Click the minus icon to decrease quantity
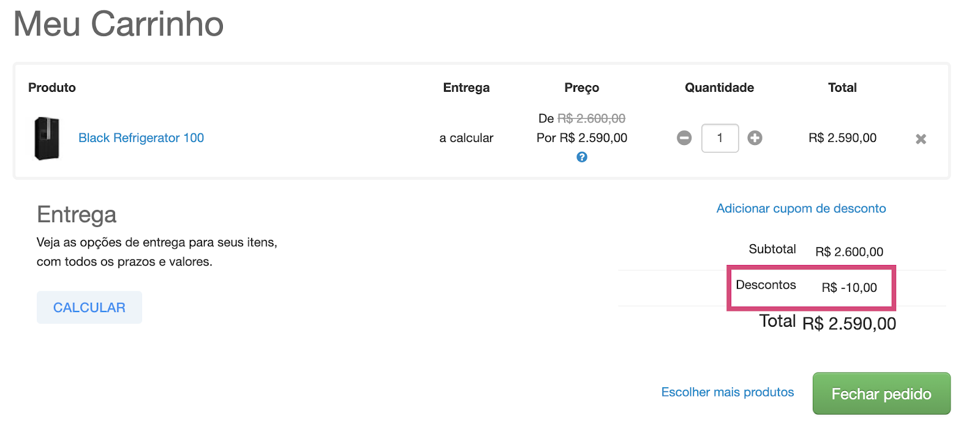The height and width of the screenshot is (435, 980). click(684, 138)
